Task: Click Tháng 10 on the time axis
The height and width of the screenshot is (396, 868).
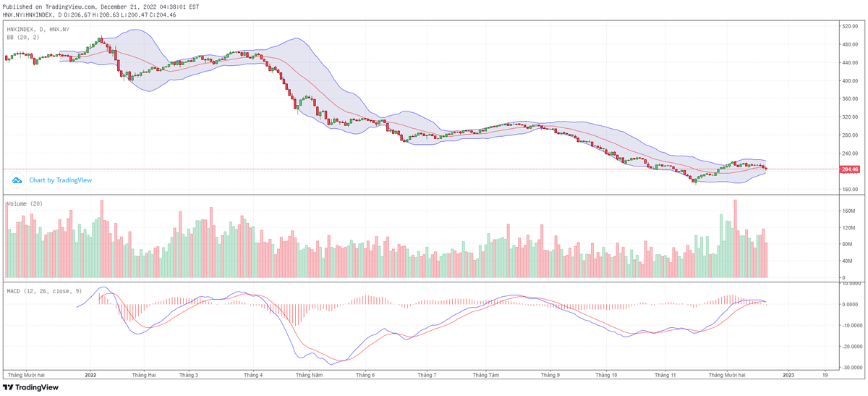Action: click(605, 375)
